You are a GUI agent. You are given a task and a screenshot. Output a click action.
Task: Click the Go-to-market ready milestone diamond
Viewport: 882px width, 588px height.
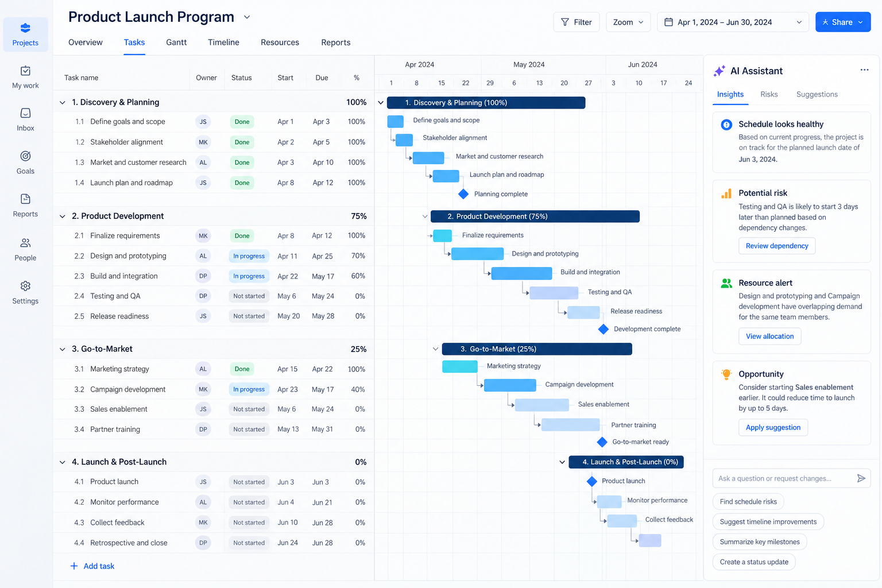(602, 442)
